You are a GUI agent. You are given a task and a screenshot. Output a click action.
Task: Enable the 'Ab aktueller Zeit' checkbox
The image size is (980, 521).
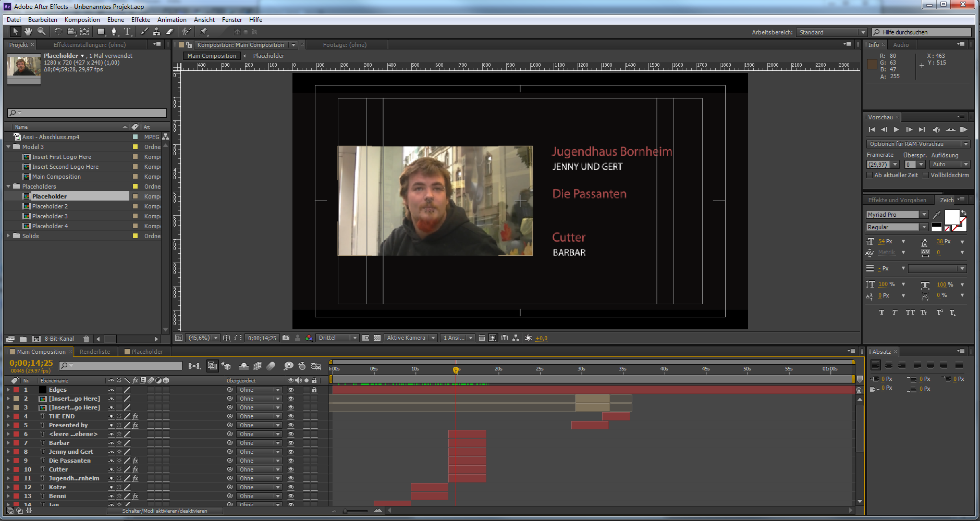pos(869,175)
